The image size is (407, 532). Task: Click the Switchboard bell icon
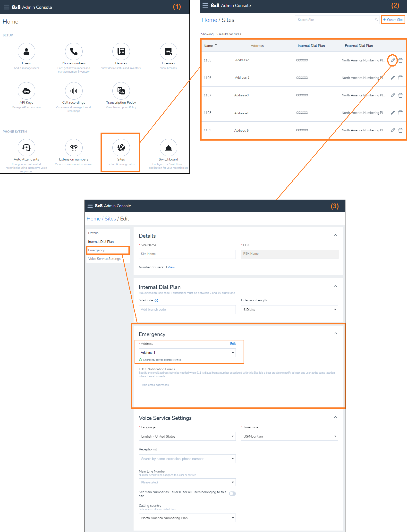[168, 148]
